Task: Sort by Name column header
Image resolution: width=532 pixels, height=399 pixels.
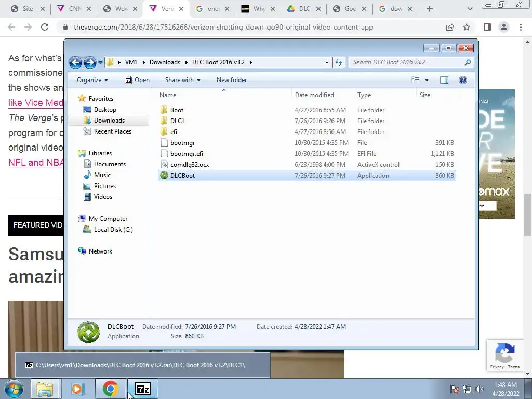Action: (224, 95)
